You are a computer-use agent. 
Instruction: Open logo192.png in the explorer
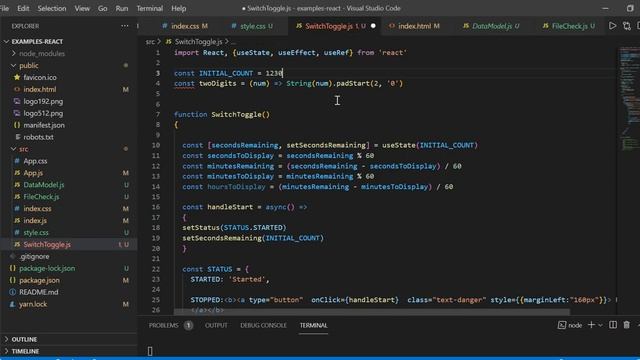pyautogui.click(x=43, y=101)
